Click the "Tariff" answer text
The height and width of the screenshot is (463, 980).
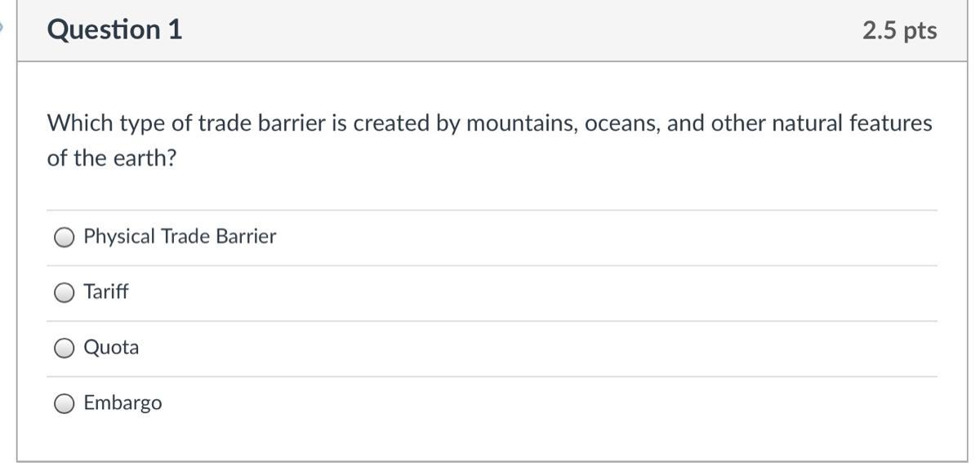[x=106, y=292]
